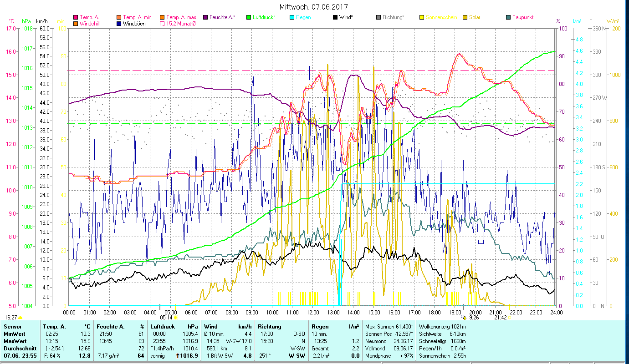Click the 'Vollmond 09.06.17' entry
This screenshot has width=629, height=364.
coord(389,348)
